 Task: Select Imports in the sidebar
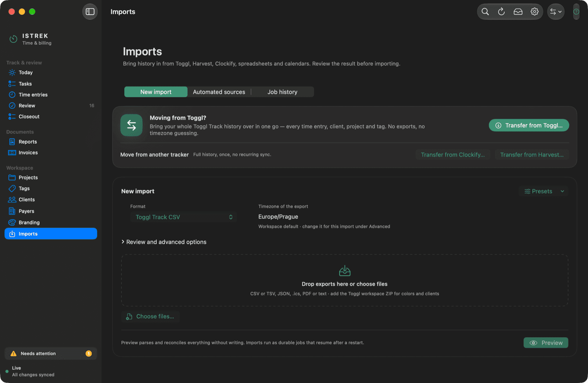51,234
